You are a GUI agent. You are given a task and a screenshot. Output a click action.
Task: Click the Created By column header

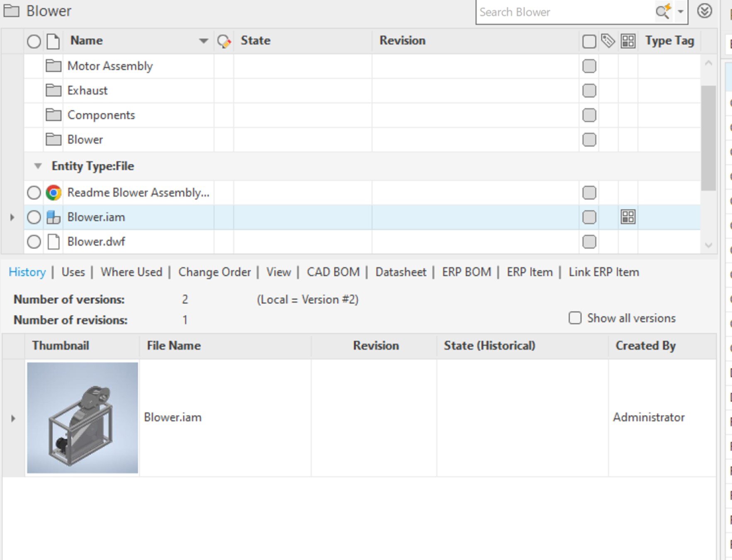pos(646,346)
